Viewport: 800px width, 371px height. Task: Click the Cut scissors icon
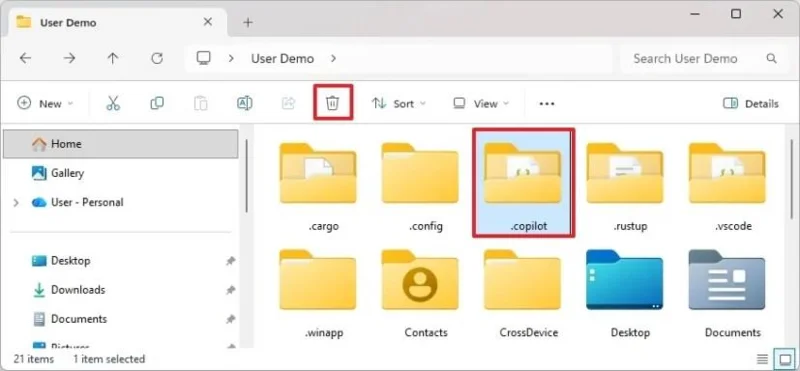(x=113, y=104)
